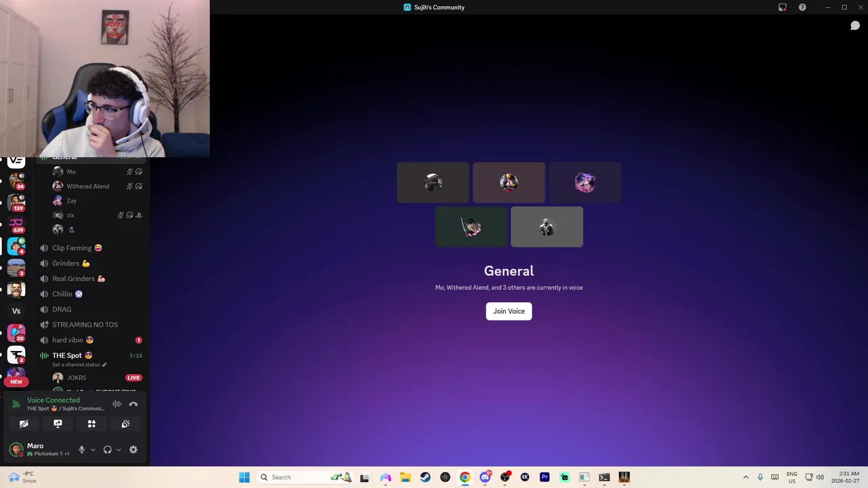Open Premiere Pro from the taskbar

[x=545, y=477]
